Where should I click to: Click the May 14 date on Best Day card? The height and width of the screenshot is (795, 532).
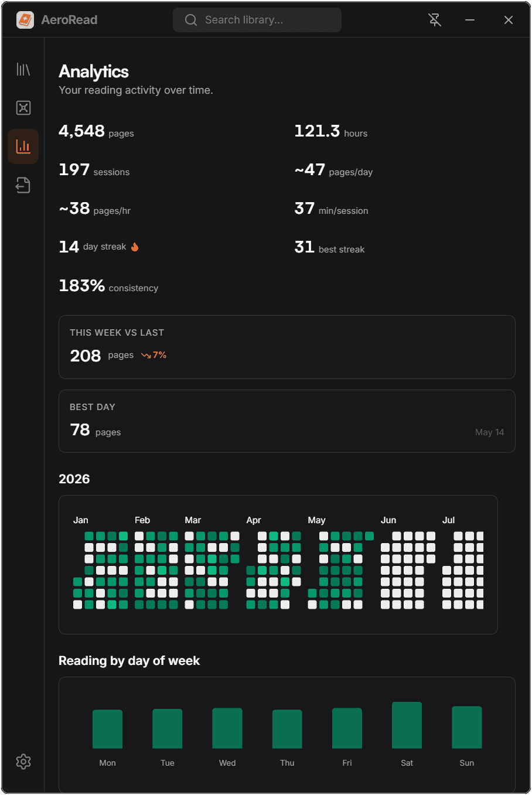(489, 432)
